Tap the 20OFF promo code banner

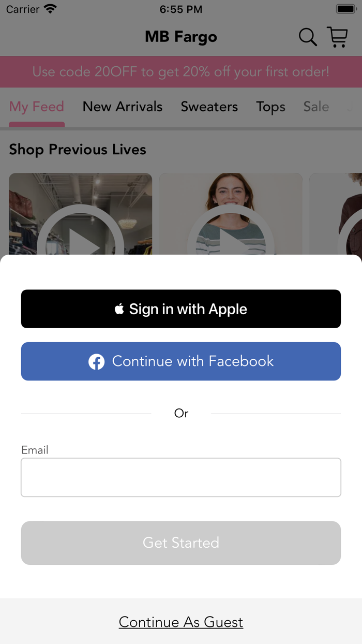[x=181, y=72]
